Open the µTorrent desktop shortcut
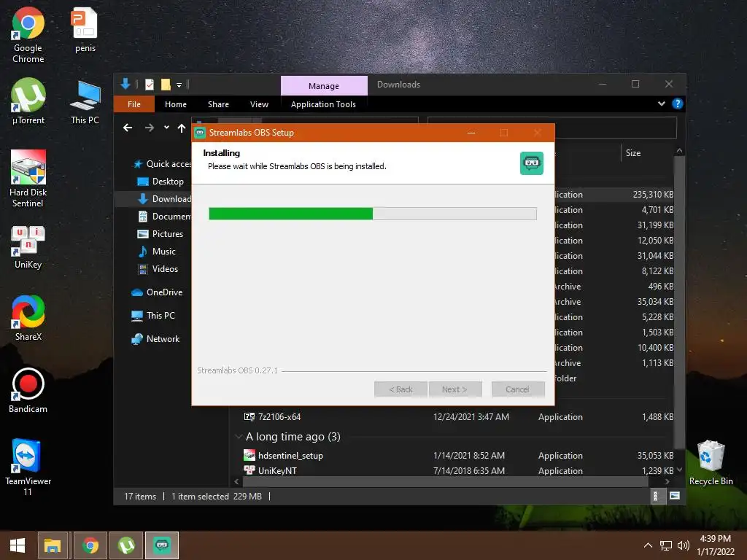The height and width of the screenshot is (560, 747). (28, 101)
